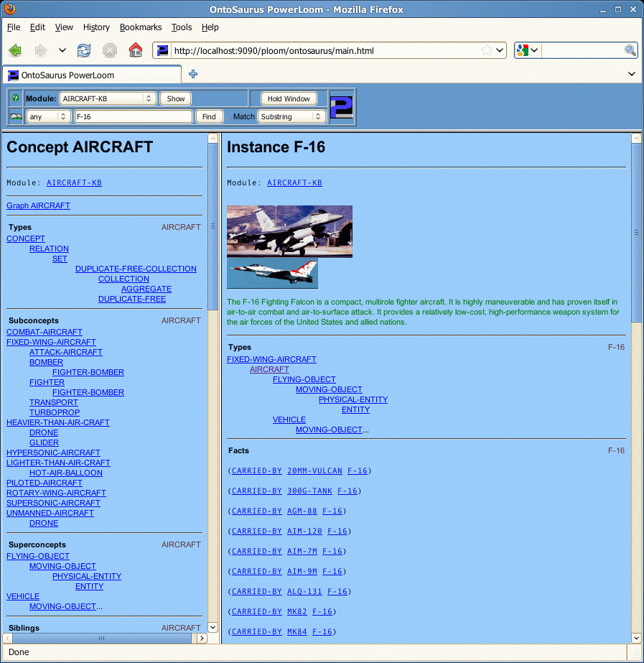Click the left pane scroll-left arrow
644x663 pixels.
8,638
